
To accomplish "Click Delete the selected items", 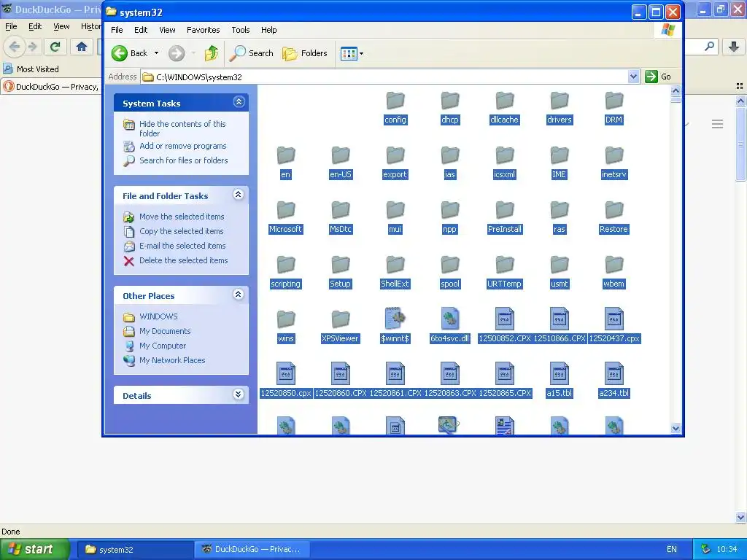I will pos(183,260).
